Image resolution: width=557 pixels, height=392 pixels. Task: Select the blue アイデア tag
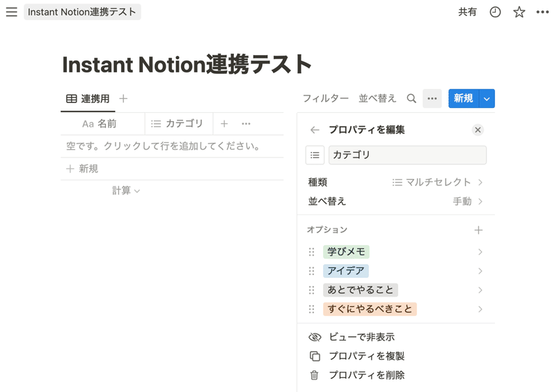[345, 271]
